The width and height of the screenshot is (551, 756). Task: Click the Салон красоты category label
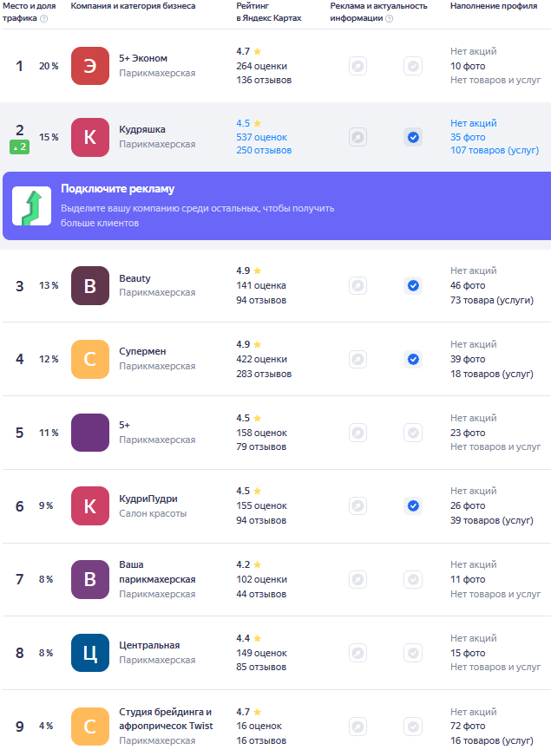(153, 513)
